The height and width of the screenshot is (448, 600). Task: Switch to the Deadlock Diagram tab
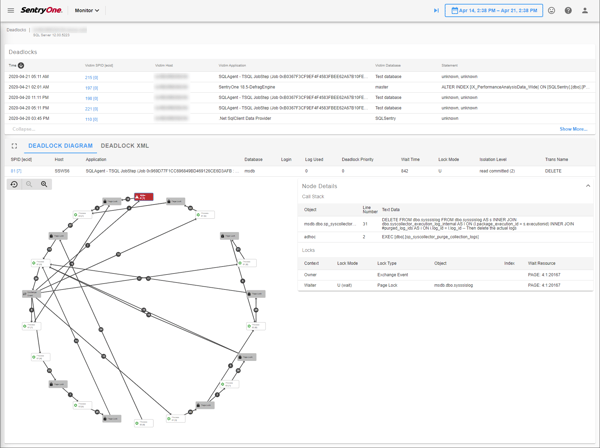tap(60, 146)
